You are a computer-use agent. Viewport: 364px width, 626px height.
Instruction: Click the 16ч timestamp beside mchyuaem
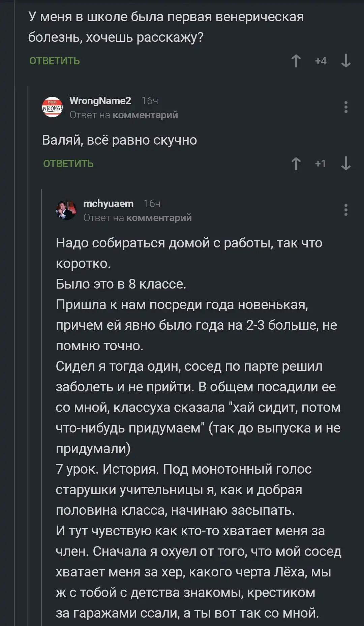(152, 204)
